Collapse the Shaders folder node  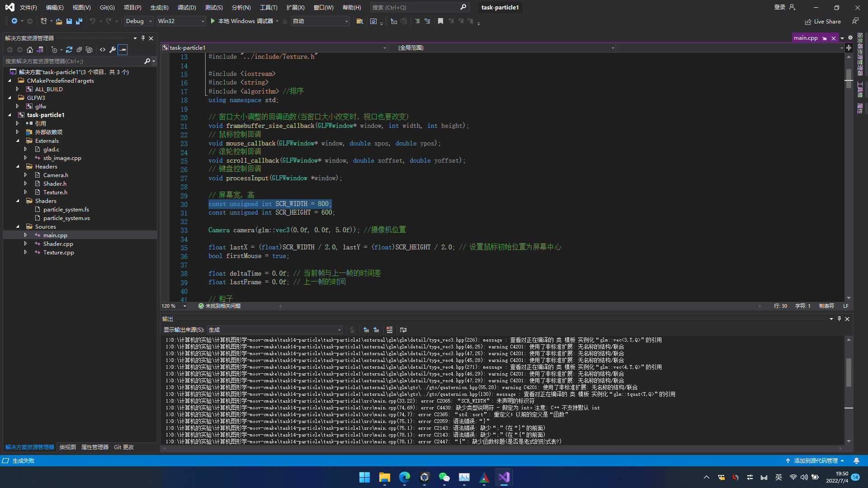[x=18, y=201]
